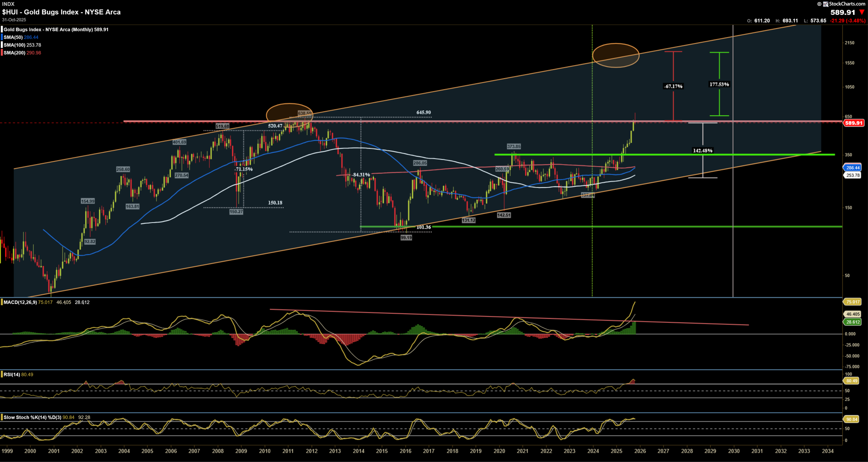Click the 142.51 low label
This screenshot has height=462, width=868.
click(504, 215)
